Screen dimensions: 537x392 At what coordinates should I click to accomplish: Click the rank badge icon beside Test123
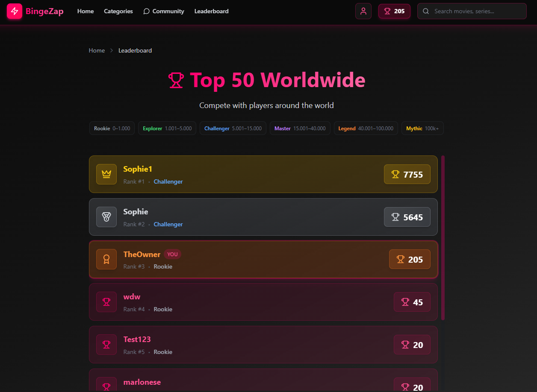[106, 345]
